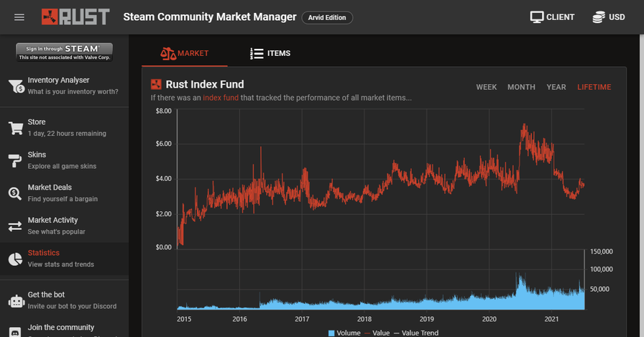The width and height of the screenshot is (644, 337).
Task: Click the Arvid Edition badge
Action: [327, 18]
